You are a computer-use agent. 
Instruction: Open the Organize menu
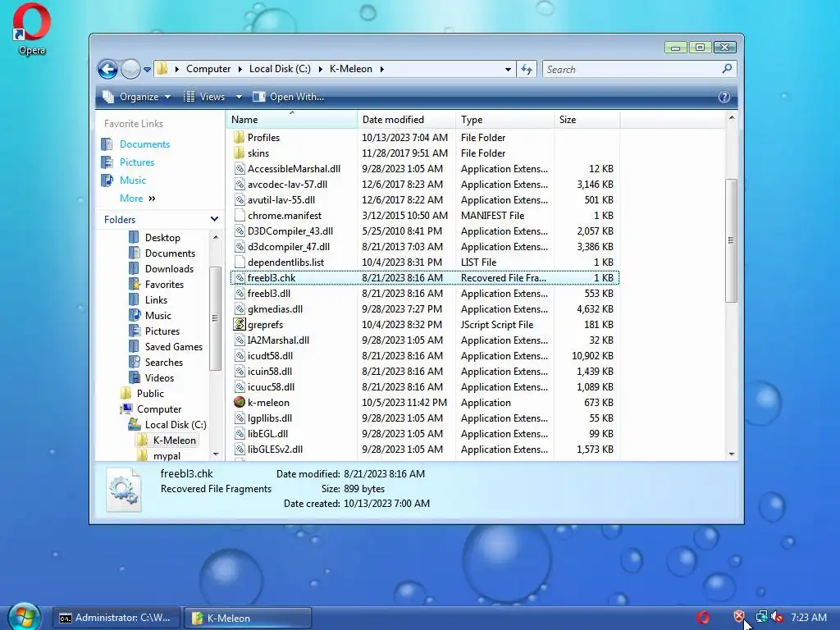click(137, 97)
